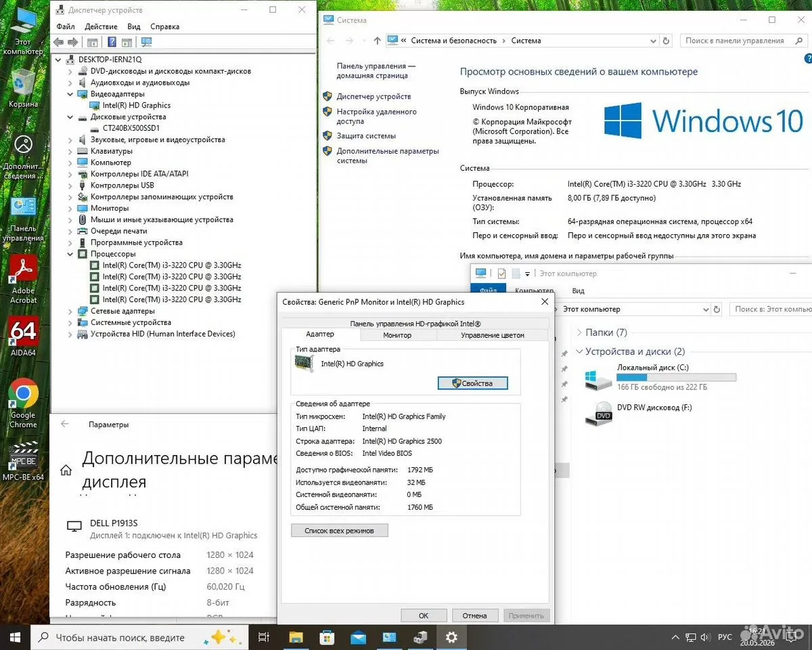The image size is (812, 650).
Task: Click the Home icon in Параметры window
Action: click(66, 470)
